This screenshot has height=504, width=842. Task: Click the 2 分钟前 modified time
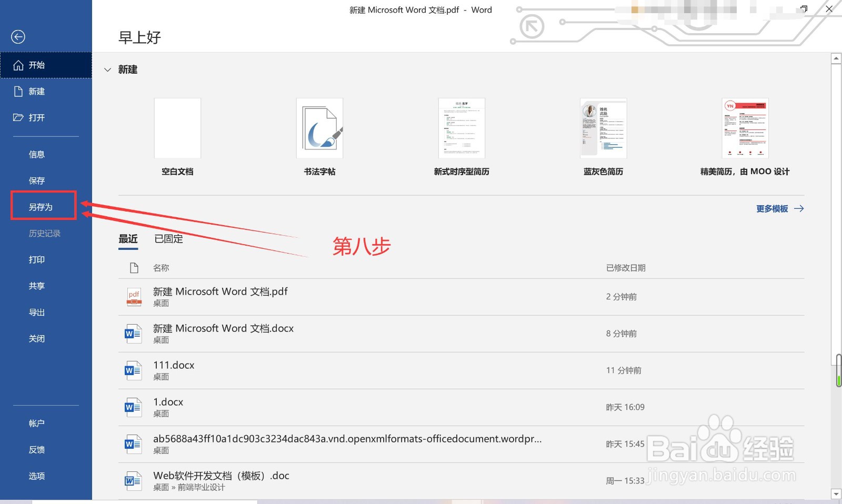[622, 297]
